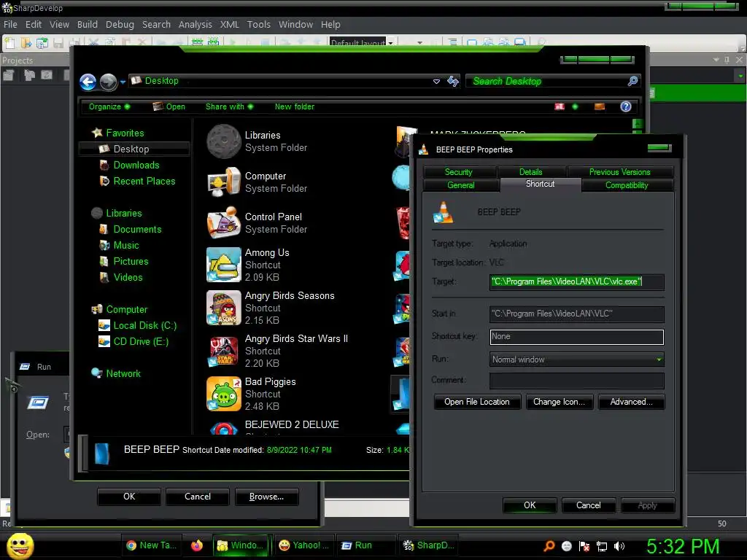Click the Comment field in Properties
This screenshot has height=560, width=747.
coord(576,381)
